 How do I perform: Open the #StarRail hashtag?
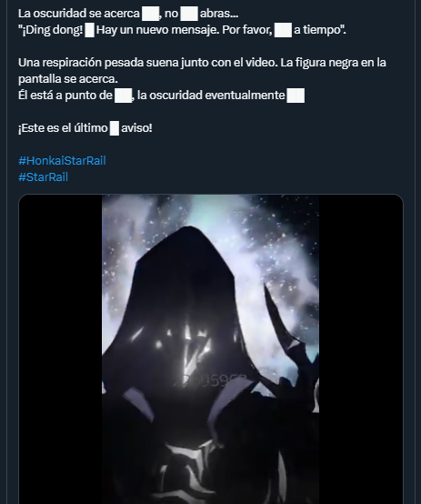click(43, 177)
